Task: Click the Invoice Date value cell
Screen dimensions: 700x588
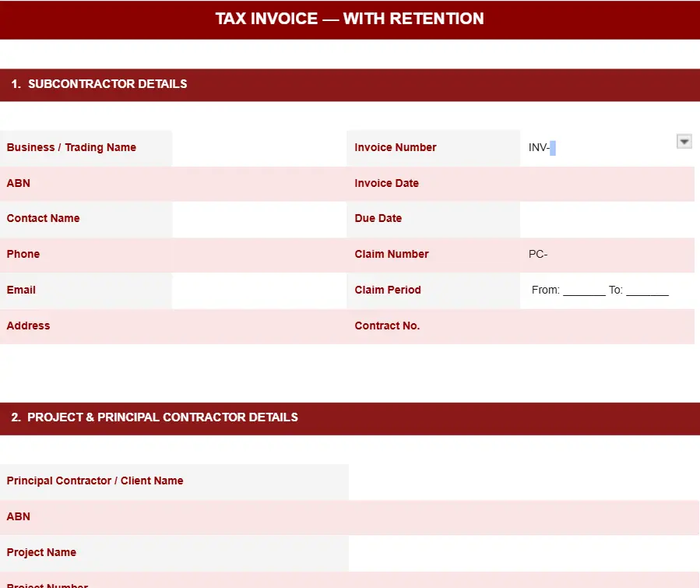Action: tap(607, 184)
